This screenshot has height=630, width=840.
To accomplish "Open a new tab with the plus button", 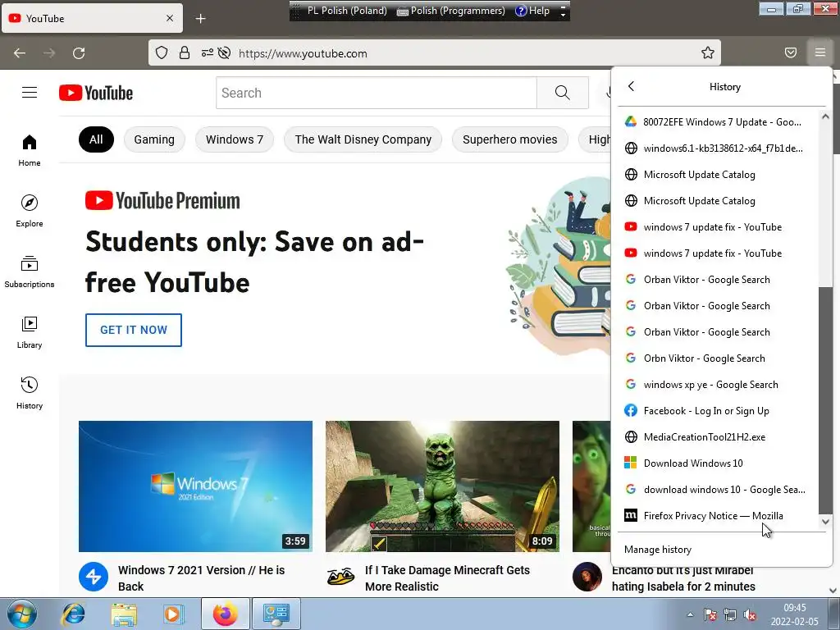I will [200, 19].
